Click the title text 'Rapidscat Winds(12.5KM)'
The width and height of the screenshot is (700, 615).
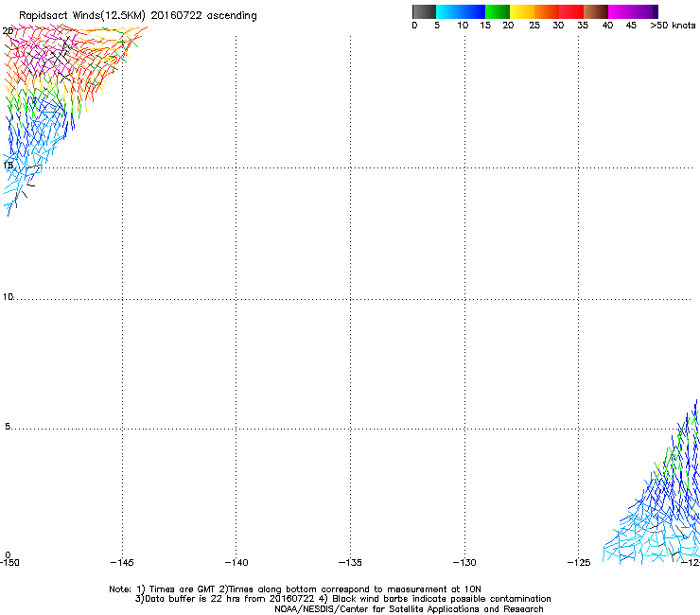coord(82,16)
